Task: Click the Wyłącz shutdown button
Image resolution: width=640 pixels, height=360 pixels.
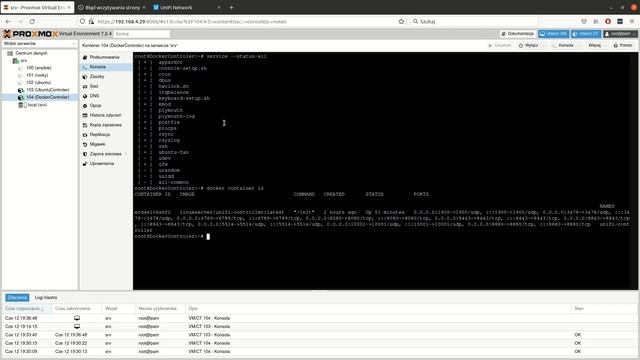Action: (529, 45)
